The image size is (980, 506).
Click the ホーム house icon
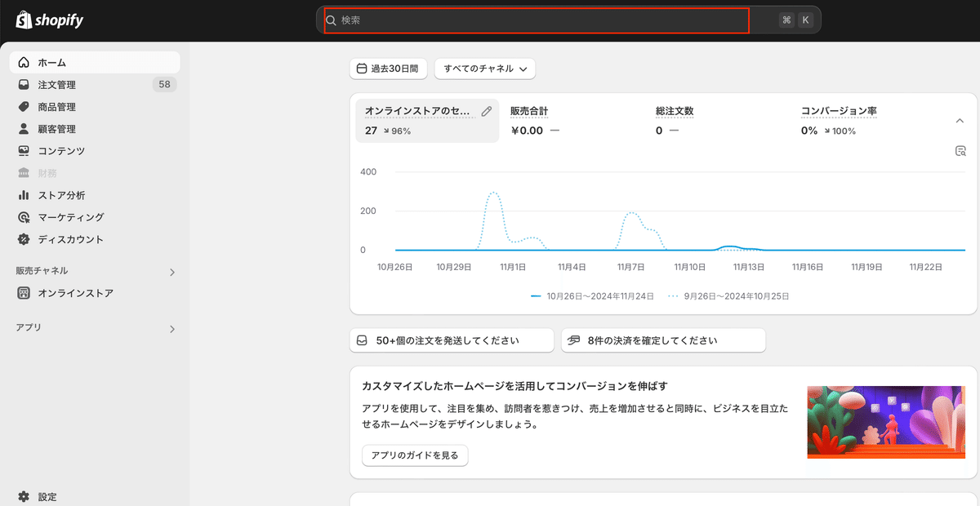point(24,62)
